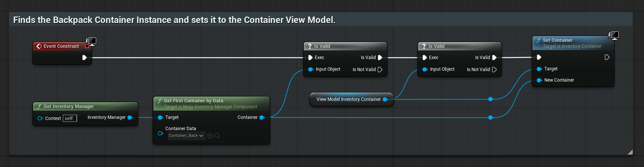Image resolution: width=644 pixels, height=167 pixels.
Task: Click the Event Construct exec output pin
Action: pyautogui.click(x=85, y=58)
